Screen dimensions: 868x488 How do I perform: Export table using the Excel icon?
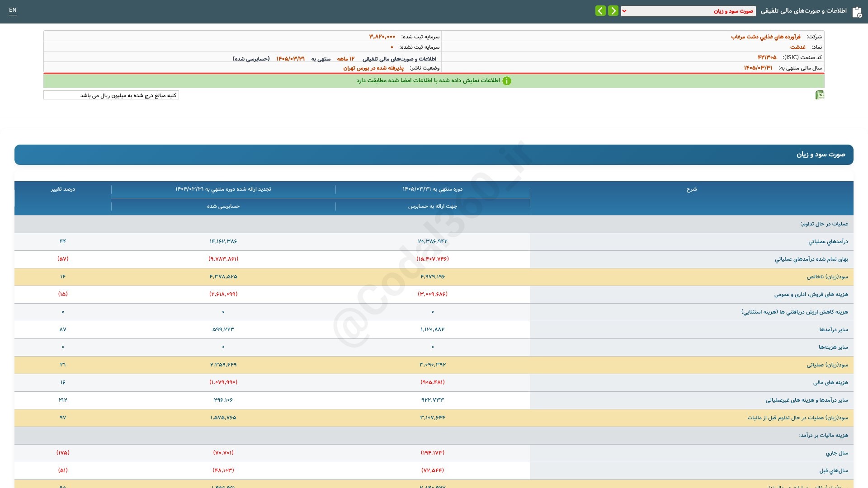click(x=820, y=95)
